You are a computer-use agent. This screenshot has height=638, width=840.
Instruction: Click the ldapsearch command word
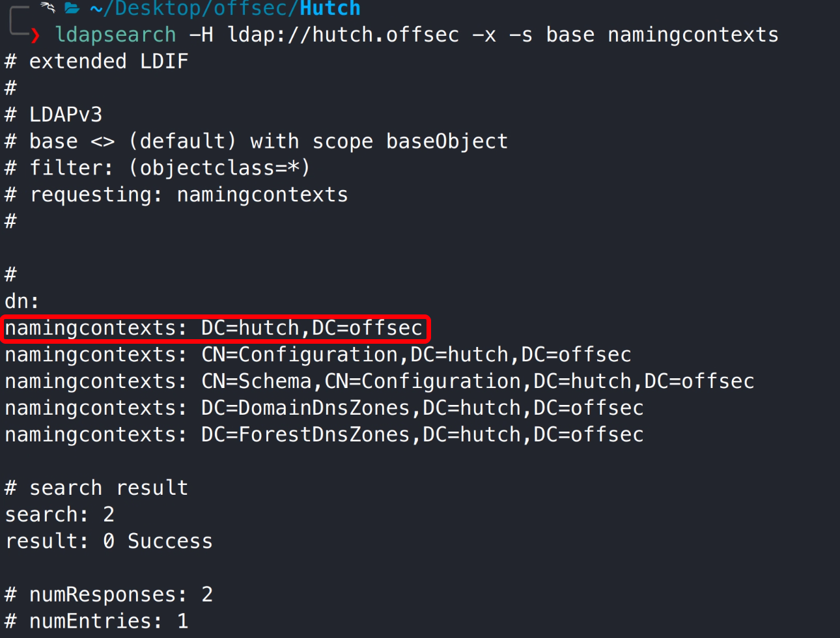point(115,35)
